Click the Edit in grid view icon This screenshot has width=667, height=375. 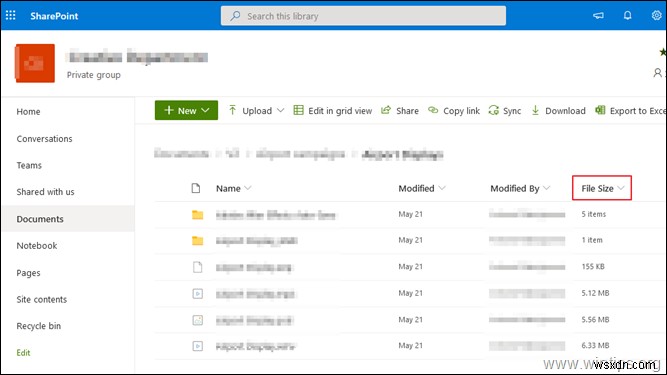299,111
